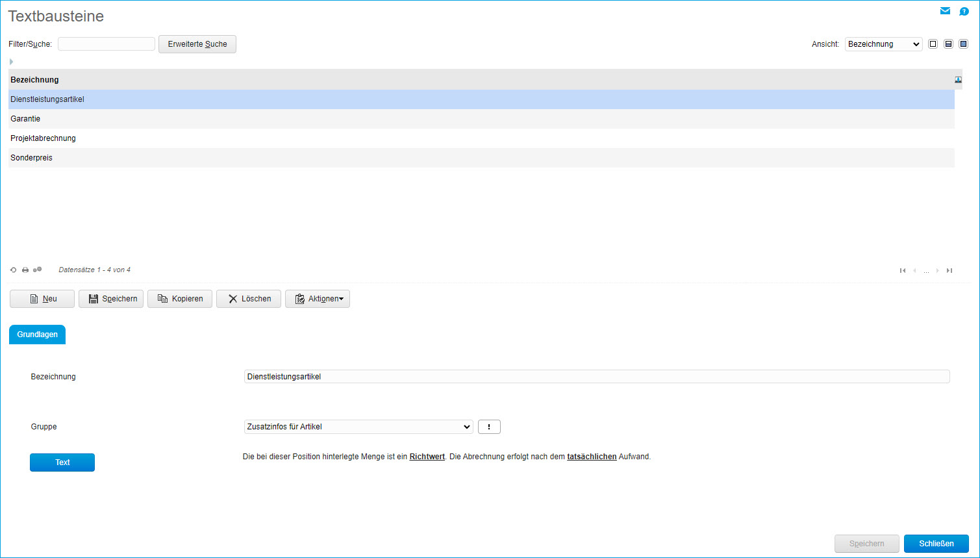This screenshot has width=980, height=558.
Task: Click the Gruppe field label
Action: pyautogui.click(x=44, y=427)
